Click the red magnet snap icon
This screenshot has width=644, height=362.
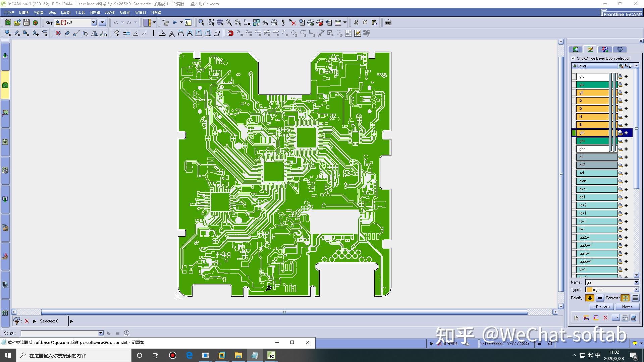(230, 33)
